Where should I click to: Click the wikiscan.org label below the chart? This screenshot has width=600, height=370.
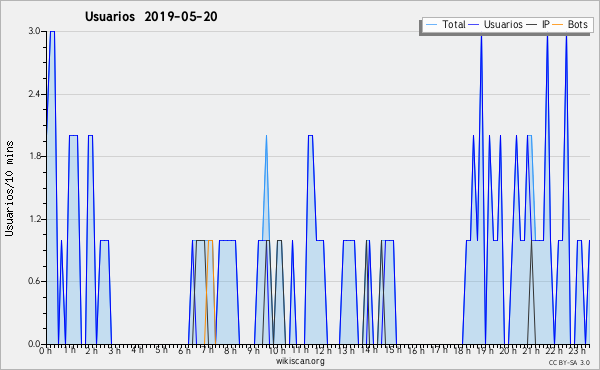pos(300,361)
